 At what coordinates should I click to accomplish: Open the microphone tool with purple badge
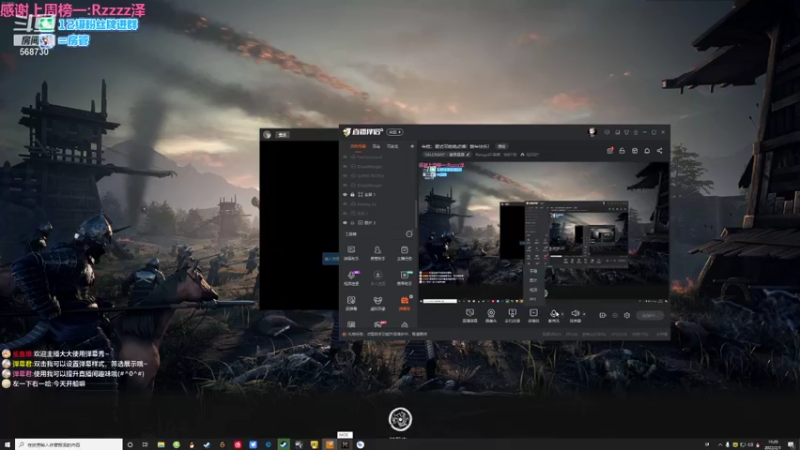coord(352,278)
